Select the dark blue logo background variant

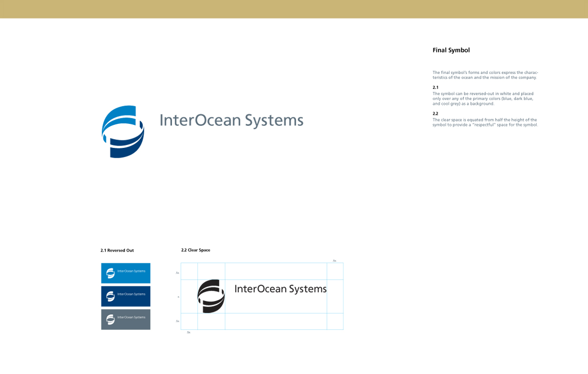tap(125, 296)
